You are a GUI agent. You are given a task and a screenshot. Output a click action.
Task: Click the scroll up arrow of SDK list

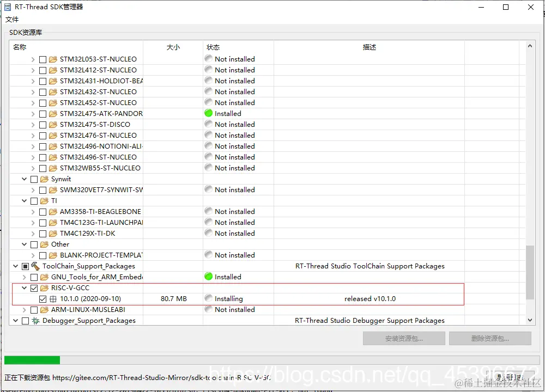[x=530, y=46]
